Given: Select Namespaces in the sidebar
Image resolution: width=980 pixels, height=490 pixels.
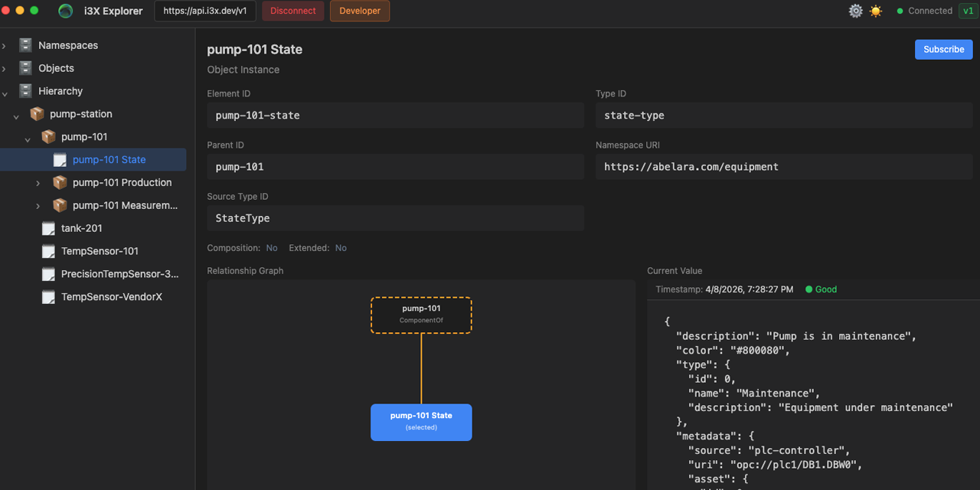Looking at the screenshot, I should click(68, 45).
